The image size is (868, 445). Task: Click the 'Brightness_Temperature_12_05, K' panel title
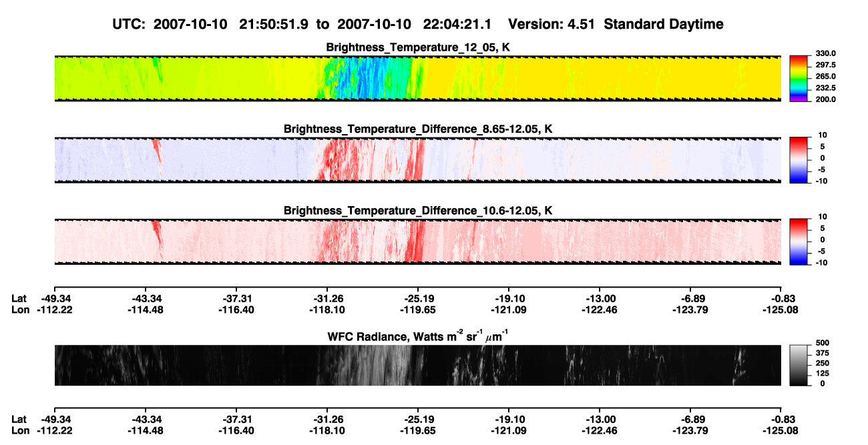tap(418, 47)
